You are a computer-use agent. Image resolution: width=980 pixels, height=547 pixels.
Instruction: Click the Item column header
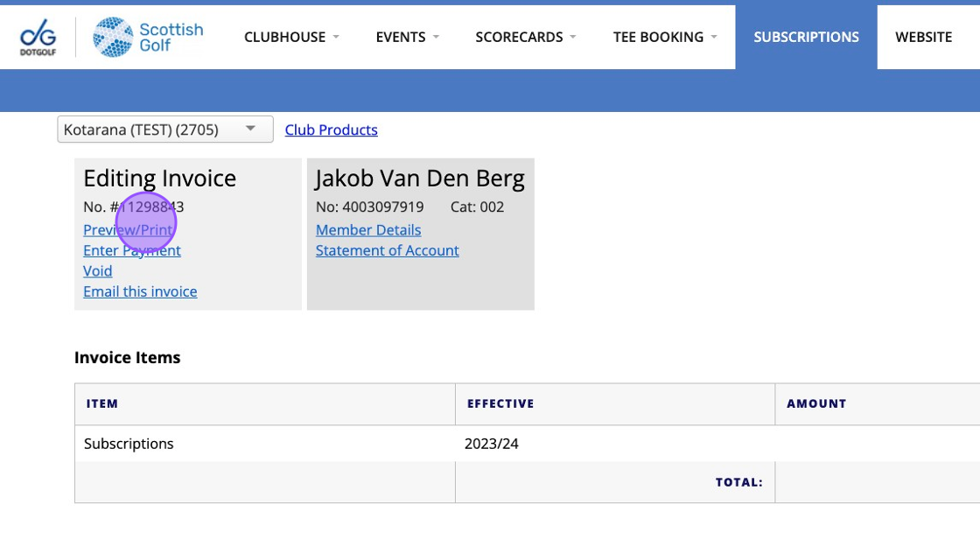[102, 403]
